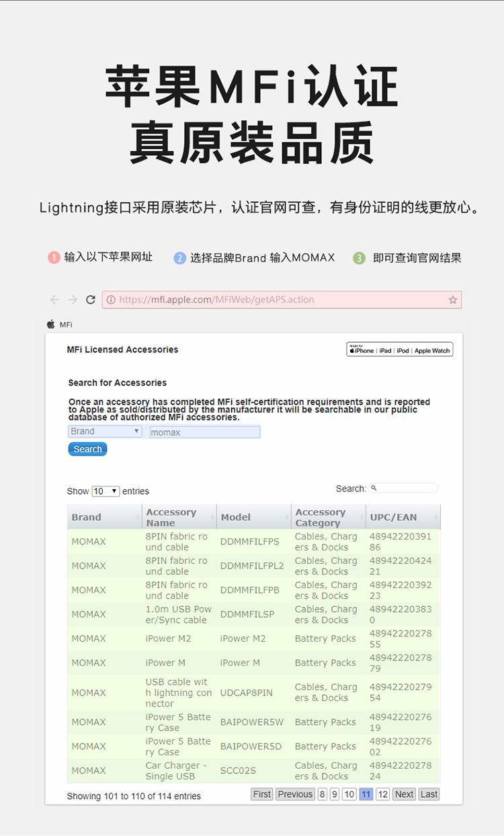This screenshot has height=836, width=504.
Task: Click model UDCAP8PIN cell
Action: (246, 692)
